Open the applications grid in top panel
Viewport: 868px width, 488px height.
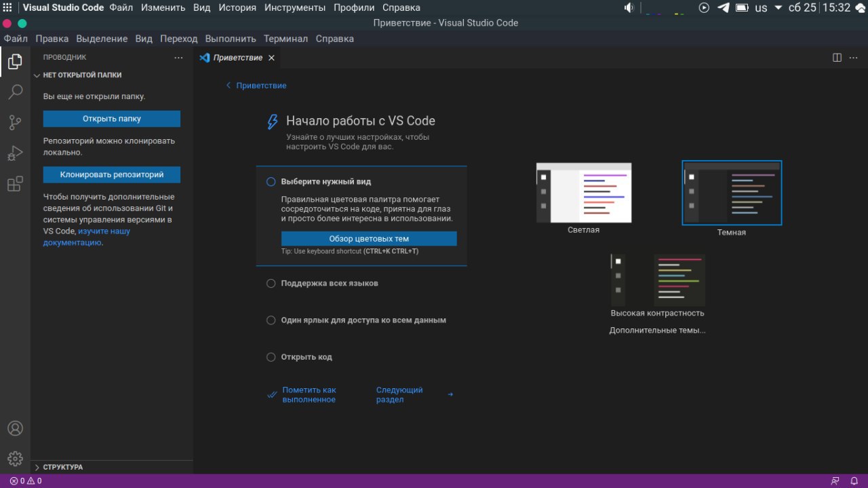tap(7, 7)
